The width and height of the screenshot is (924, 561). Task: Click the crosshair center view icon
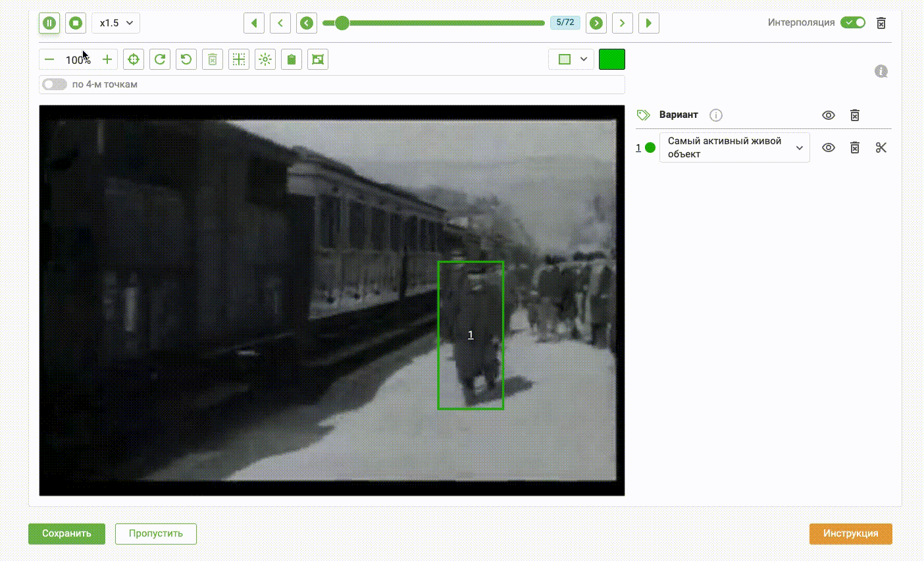[x=134, y=60]
